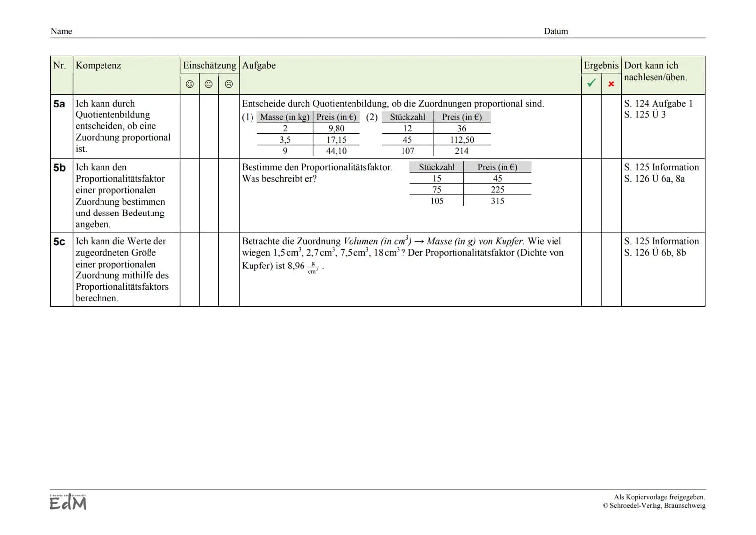Click the sad smiley face icon

click(229, 84)
